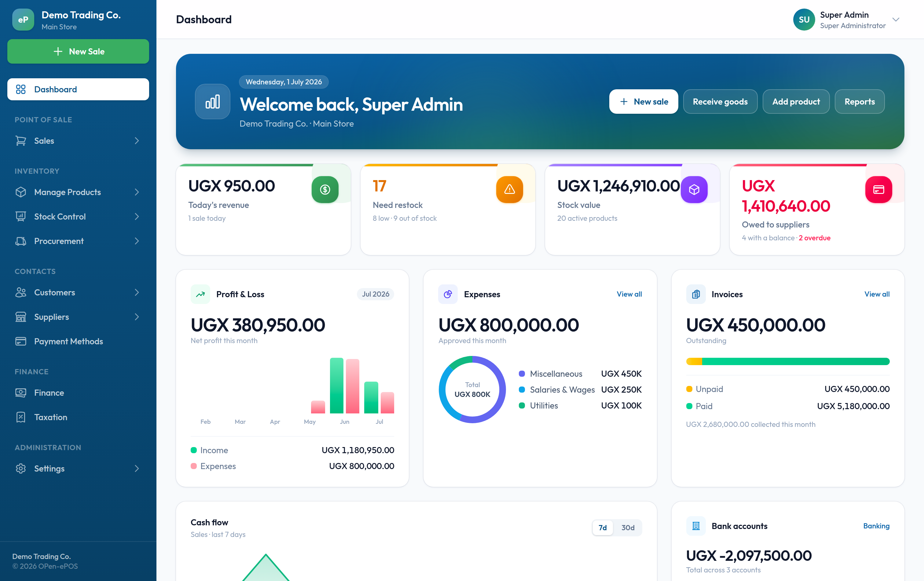The image size is (924, 581).
Task: Click the Utilities green legend dot
Action: point(522,405)
